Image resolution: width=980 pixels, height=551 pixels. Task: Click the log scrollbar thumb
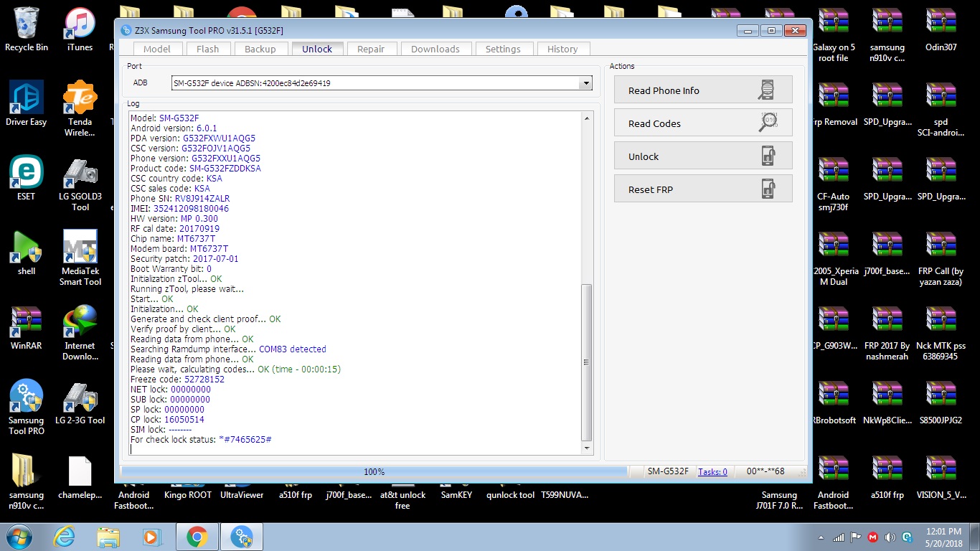[587, 362]
